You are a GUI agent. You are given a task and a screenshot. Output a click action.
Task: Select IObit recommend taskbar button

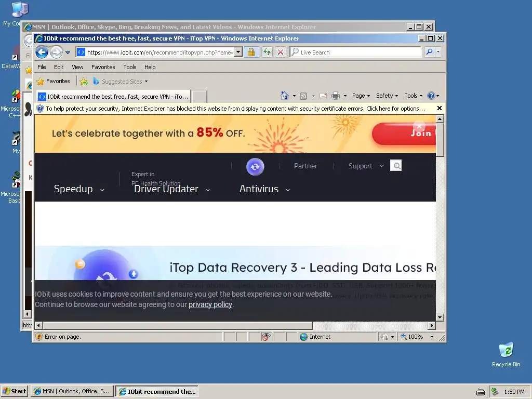pyautogui.click(x=157, y=392)
